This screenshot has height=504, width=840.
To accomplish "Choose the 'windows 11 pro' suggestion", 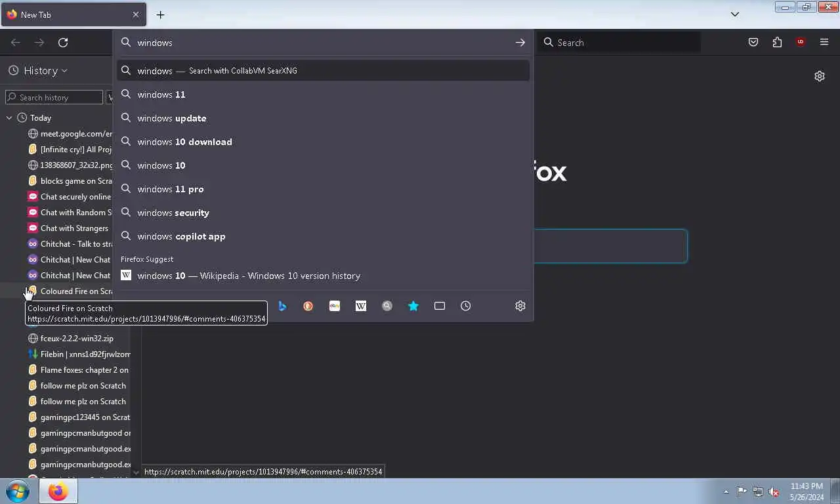I will [323, 189].
